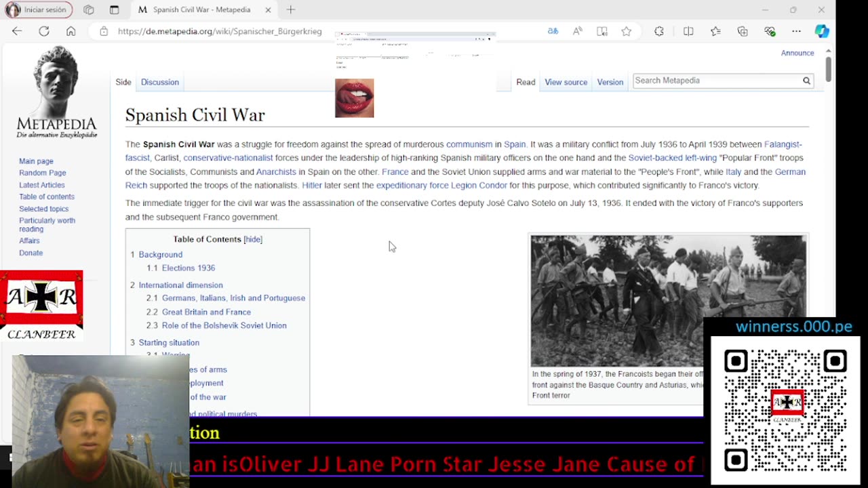Jump to Germans, Italians, Irish and Portuguese

point(233,298)
